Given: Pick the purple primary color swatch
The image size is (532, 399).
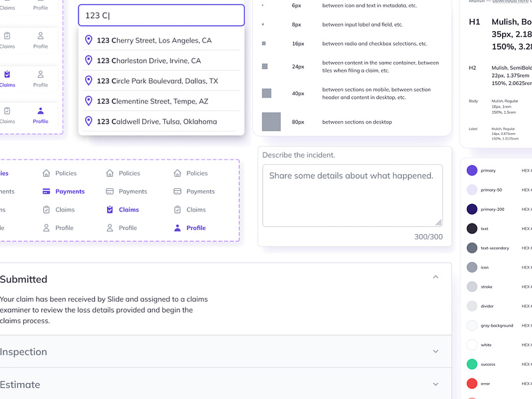Looking at the screenshot, I should tap(471, 171).
